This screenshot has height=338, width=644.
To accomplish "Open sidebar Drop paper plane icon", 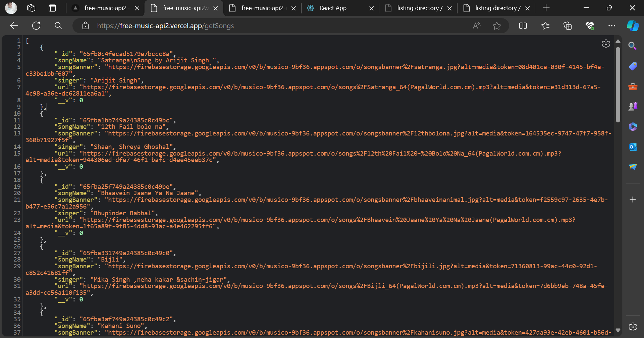I will point(633,167).
